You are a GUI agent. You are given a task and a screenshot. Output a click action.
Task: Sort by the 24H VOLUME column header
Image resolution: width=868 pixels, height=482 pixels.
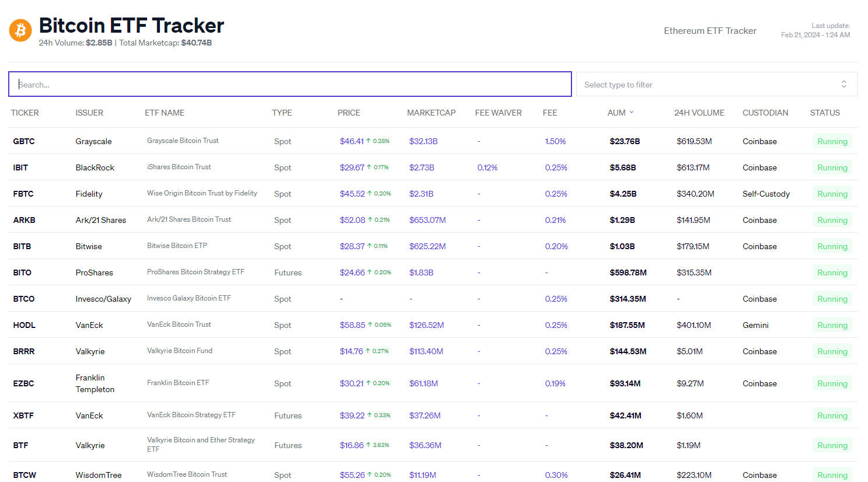[699, 113]
